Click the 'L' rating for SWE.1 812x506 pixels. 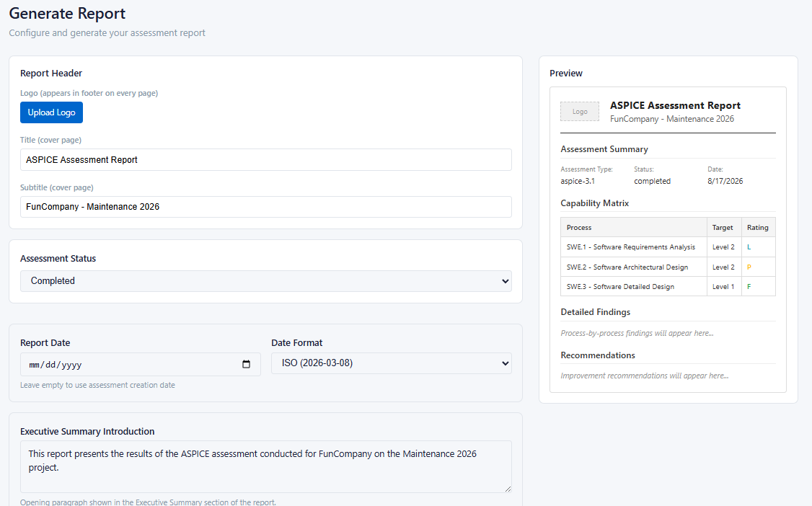click(749, 247)
